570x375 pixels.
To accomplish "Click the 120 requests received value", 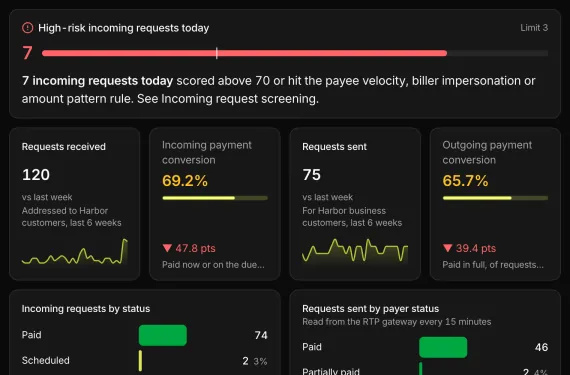I will pyautogui.click(x=36, y=174).
